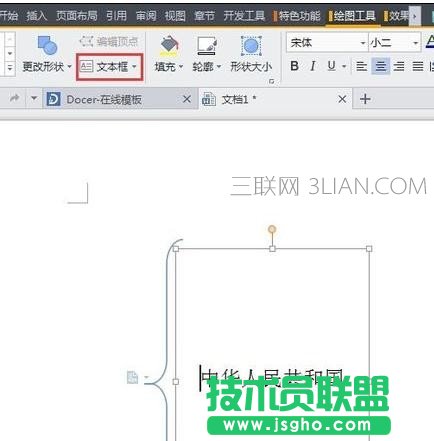
Task: Open the 审阅 tab
Action: (146, 16)
